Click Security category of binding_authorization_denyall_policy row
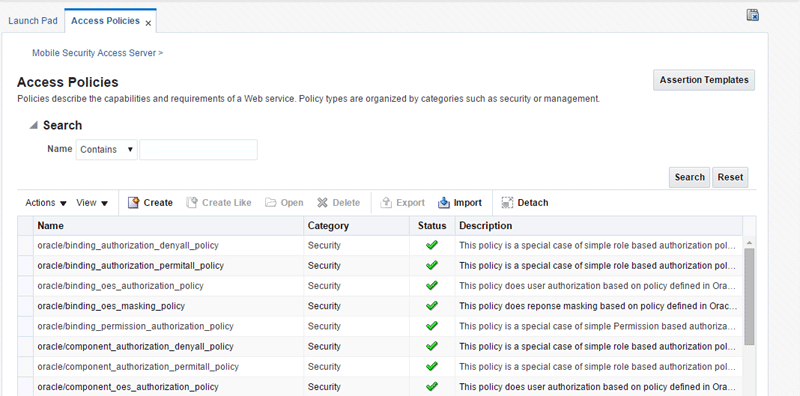The height and width of the screenshot is (396, 800). [x=324, y=245]
